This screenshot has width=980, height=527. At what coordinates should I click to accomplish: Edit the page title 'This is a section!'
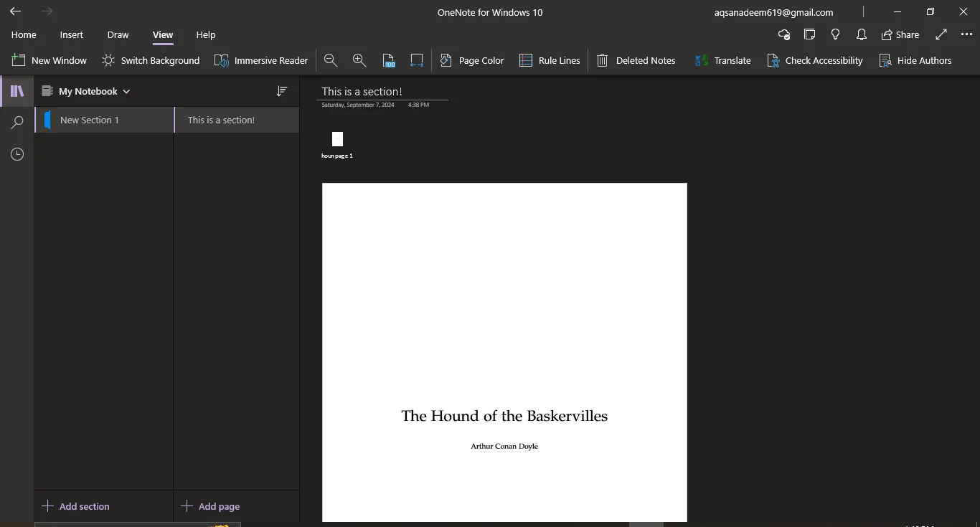(x=362, y=91)
